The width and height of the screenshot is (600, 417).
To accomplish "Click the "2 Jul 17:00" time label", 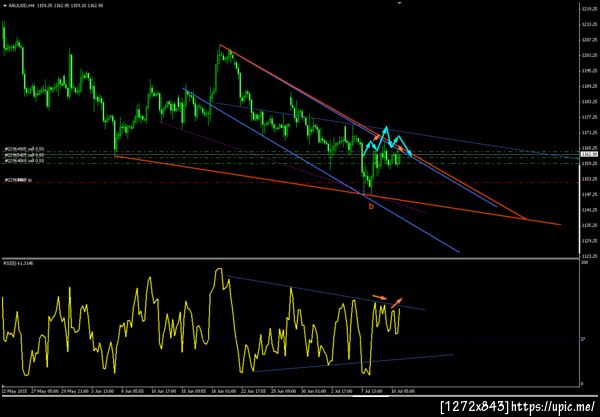I will (x=341, y=391).
